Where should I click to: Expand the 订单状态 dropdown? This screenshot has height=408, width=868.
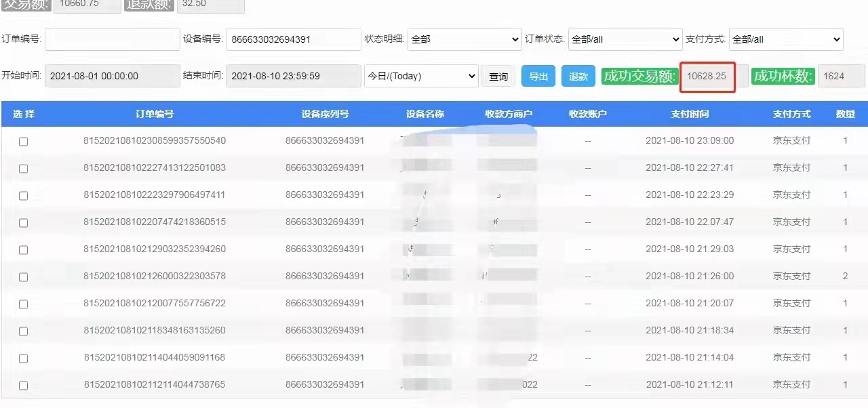[625, 39]
